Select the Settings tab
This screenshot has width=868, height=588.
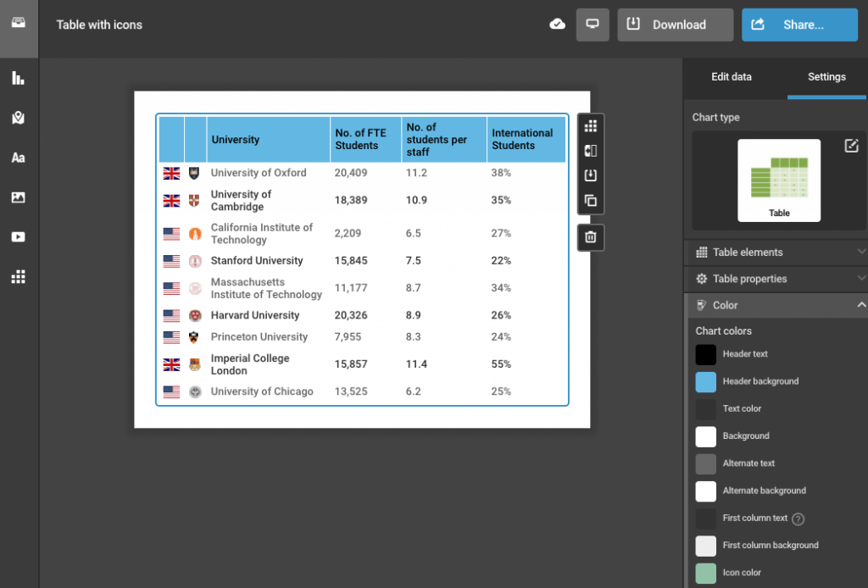click(x=826, y=77)
